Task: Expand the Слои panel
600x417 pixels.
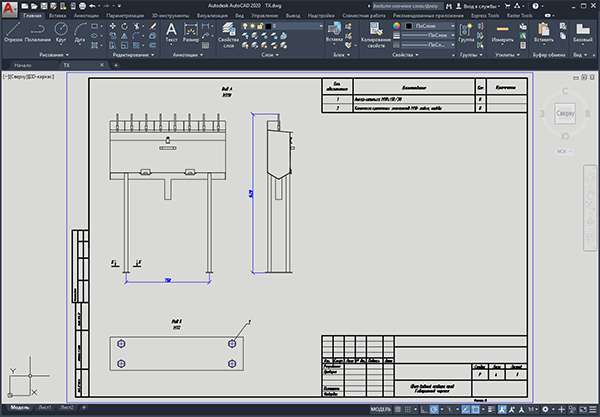Action: click(x=270, y=55)
